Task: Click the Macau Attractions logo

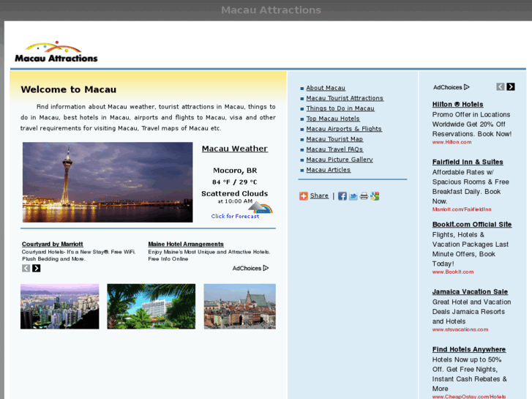Action: tap(56, 52)
